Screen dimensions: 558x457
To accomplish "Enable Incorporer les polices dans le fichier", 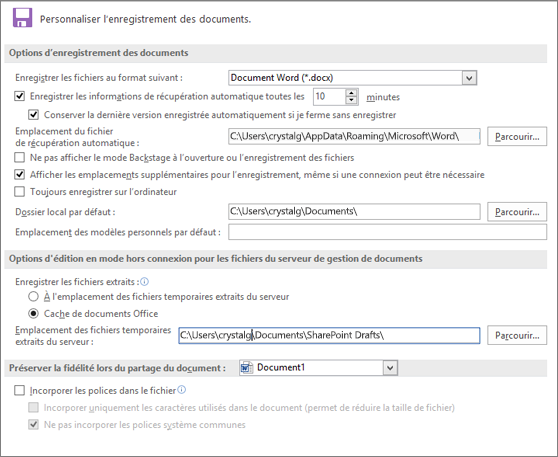I will coord(20,390).
